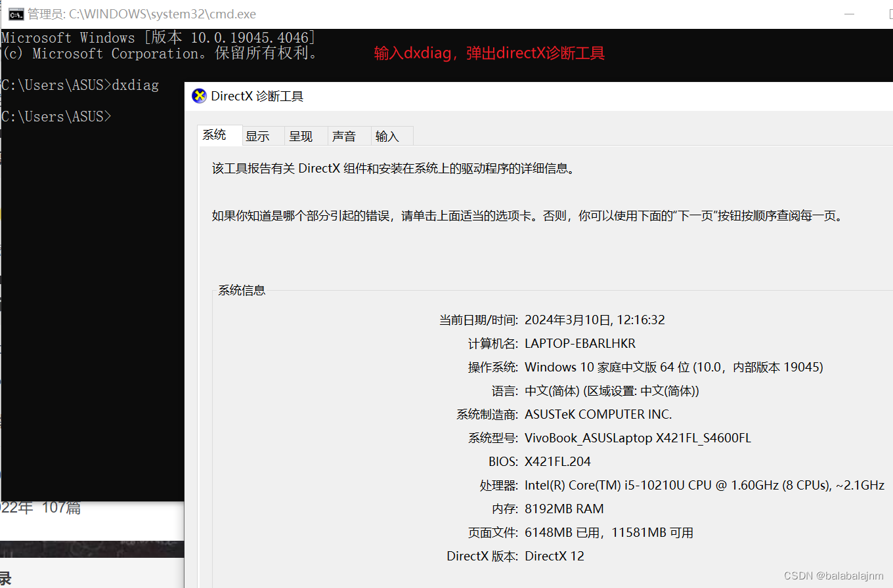Screen dimensions: 893x588
Task: Switch to the 声音 tab
Action: click(x=349, y=136)
